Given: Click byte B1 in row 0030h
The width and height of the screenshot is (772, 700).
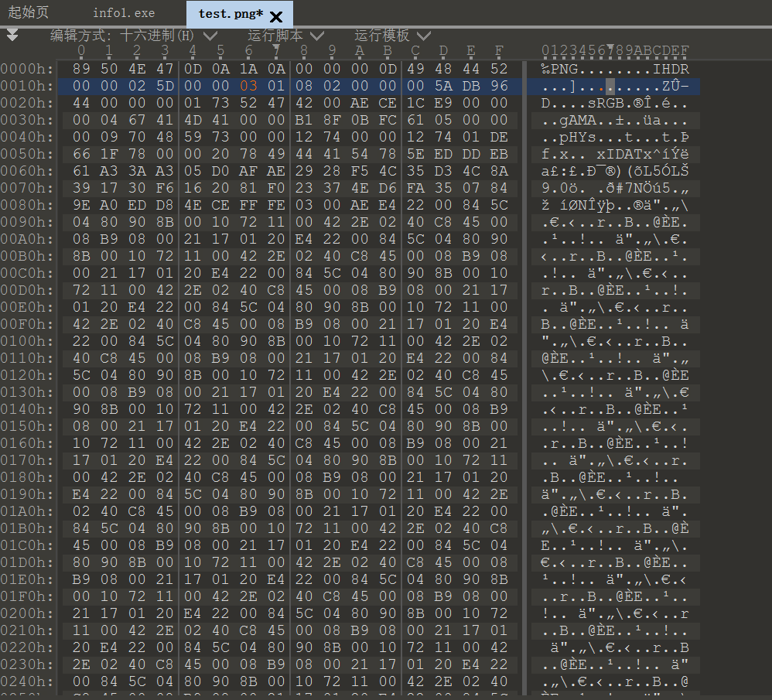Looking at the screenshot, I should (304, 120).
